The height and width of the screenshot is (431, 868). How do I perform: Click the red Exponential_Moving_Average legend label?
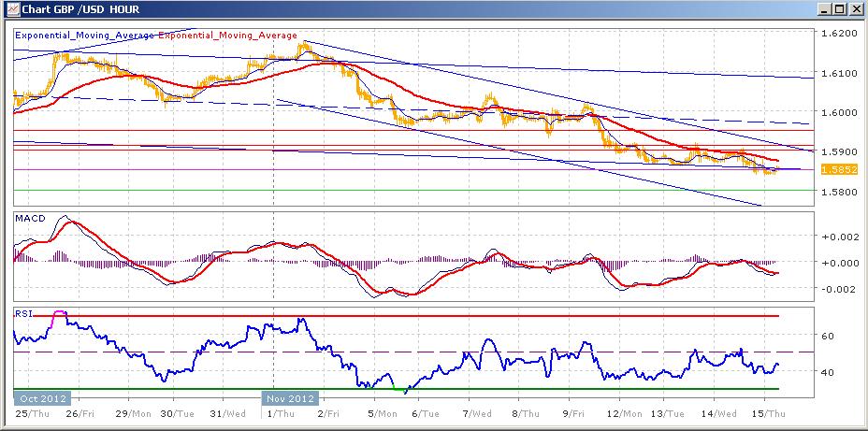[x=228, y=36]
